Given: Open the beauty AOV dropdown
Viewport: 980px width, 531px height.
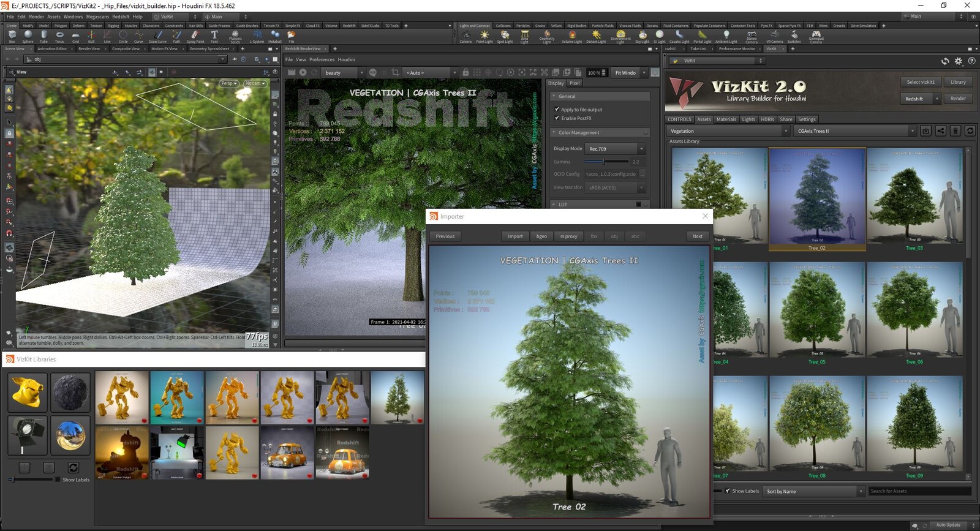Looking at the screenshot, I should click(x=344, y=72).
